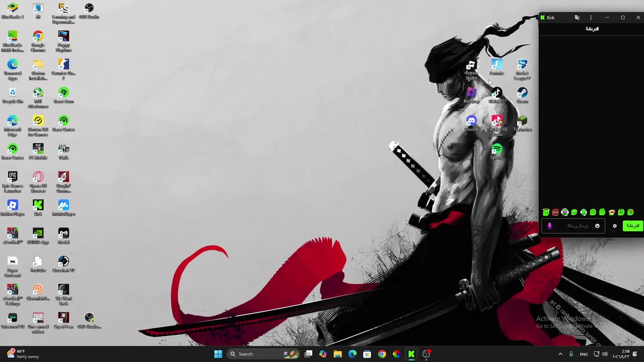
Task: Open the Bloxstrap desktop shortcut
Action: [x=471, y=96]
